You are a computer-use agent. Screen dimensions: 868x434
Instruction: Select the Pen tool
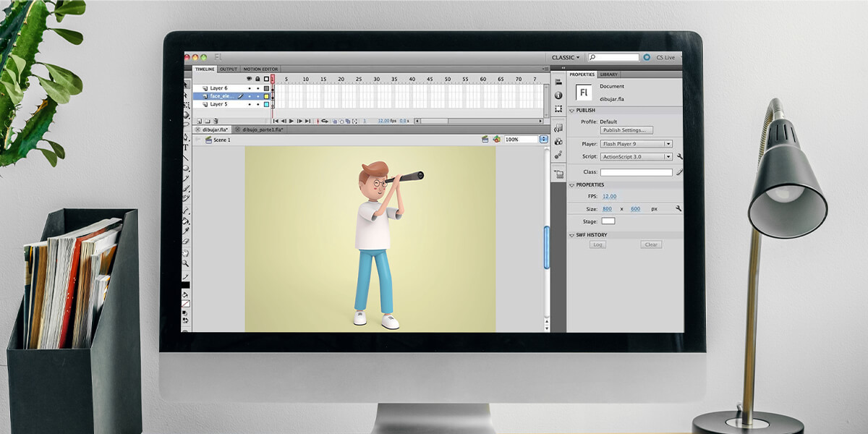tap(186, 136)
